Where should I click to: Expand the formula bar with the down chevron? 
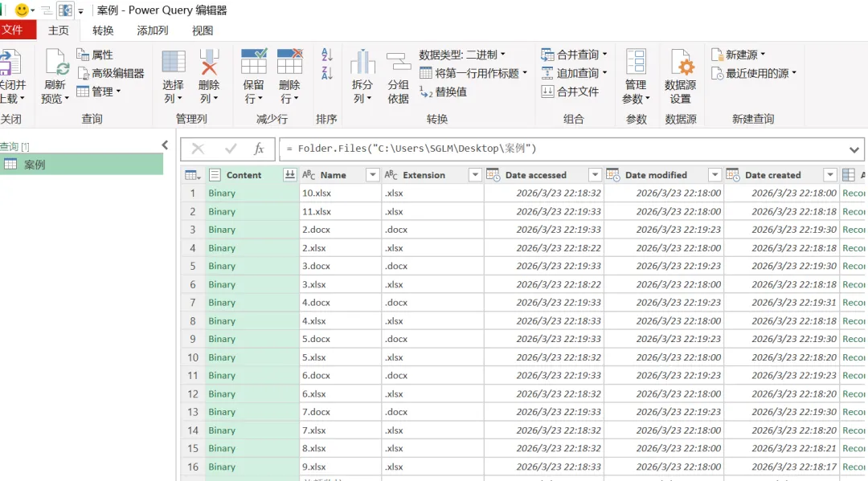[x=854, y=149]
